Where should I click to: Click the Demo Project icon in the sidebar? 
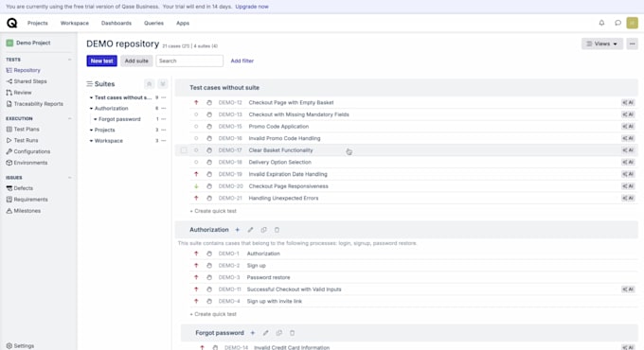pos(9,43)
